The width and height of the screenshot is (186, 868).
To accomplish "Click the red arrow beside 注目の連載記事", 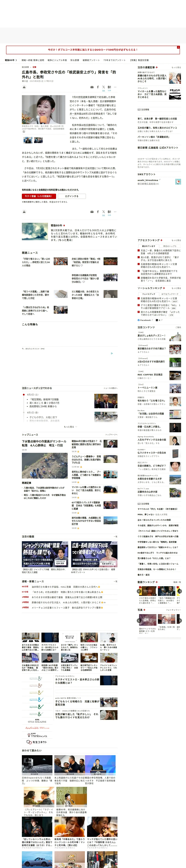I will point(157,67).
